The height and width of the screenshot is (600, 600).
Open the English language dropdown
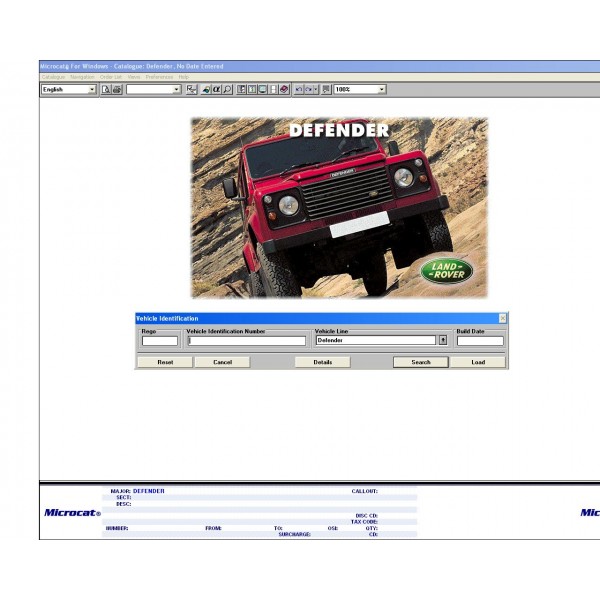click(92, 90)
